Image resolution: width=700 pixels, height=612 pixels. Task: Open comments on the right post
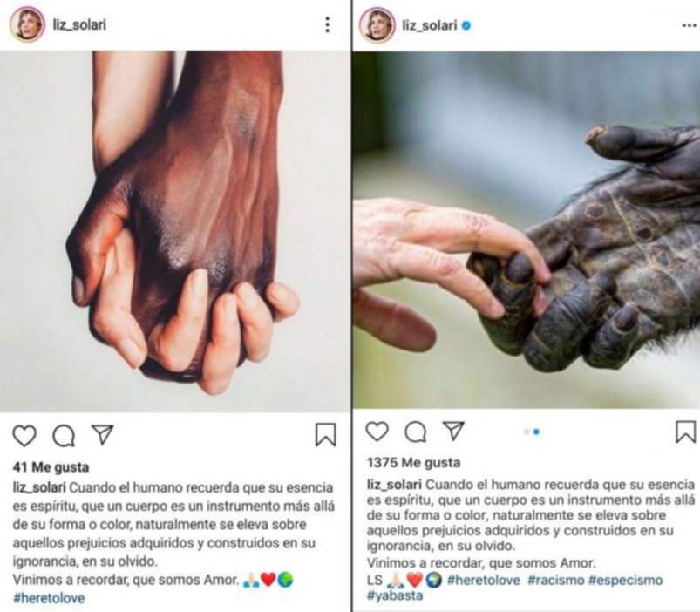(416, 432)
